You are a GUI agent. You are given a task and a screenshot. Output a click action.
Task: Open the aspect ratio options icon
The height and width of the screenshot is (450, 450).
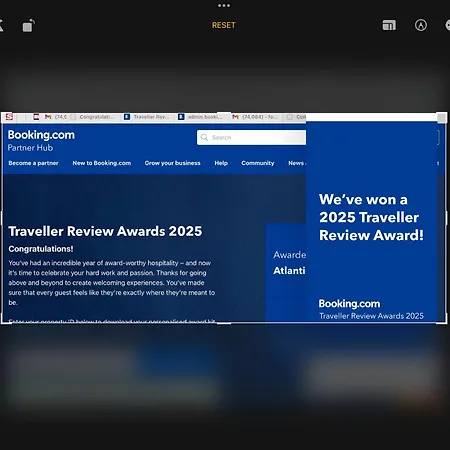coord(389,25)
